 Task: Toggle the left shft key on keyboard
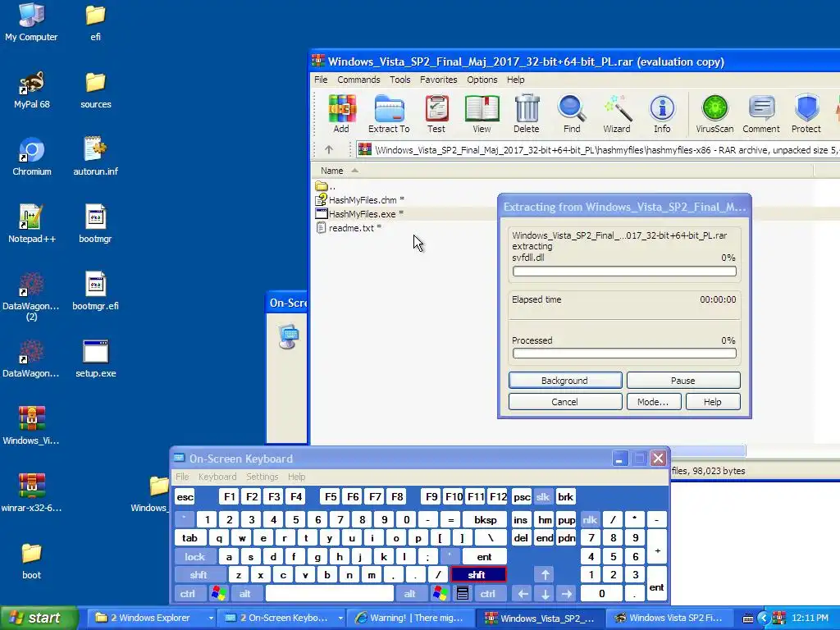(x=199, y=575)
